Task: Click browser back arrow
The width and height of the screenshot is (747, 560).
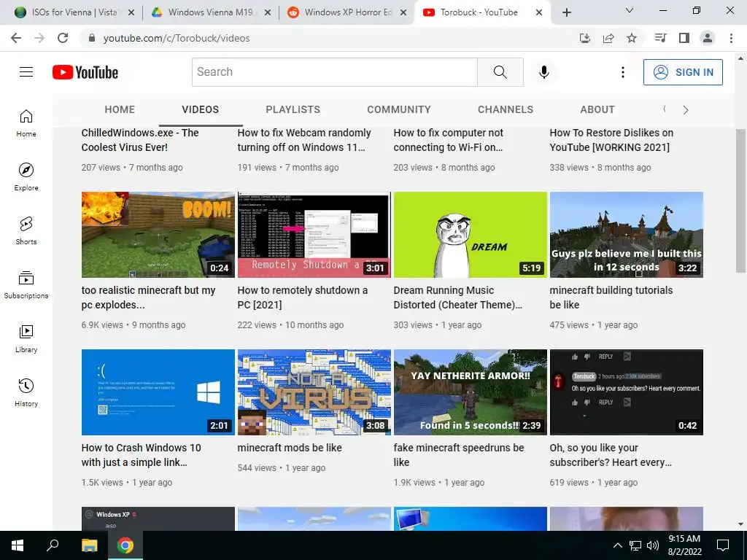Action: tap(16, 38)
